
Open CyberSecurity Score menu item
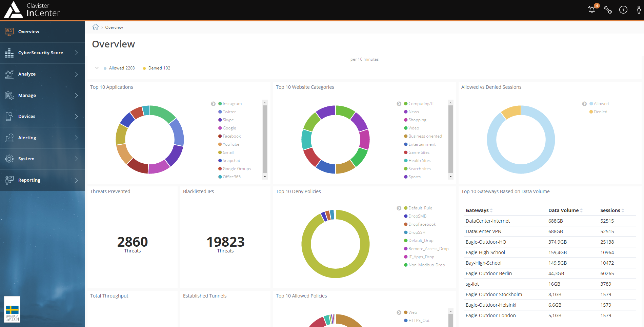click(42, 53)
